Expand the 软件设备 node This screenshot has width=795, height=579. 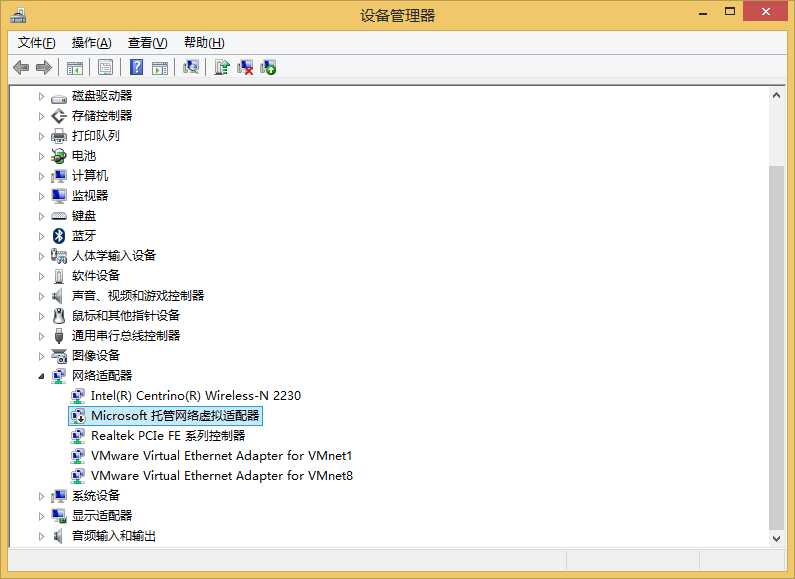pos(41,276)
